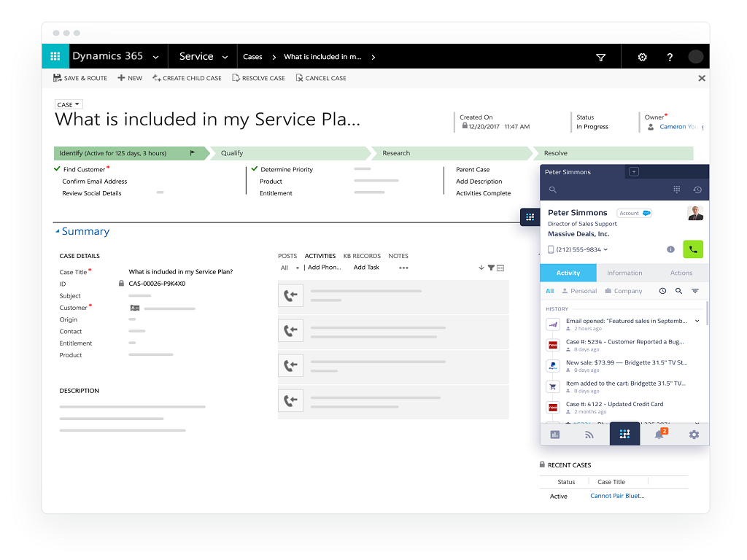Click the advanced find filter icon in the top bar
This screenshot has height=560, width=747.
tap(601, 57)
